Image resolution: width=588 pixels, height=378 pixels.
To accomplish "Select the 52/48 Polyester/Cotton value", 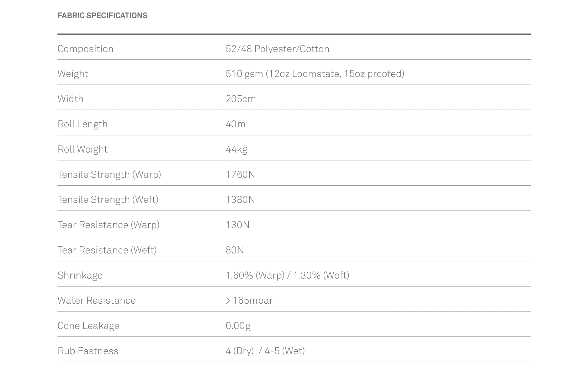I will (x=277, y=49).
